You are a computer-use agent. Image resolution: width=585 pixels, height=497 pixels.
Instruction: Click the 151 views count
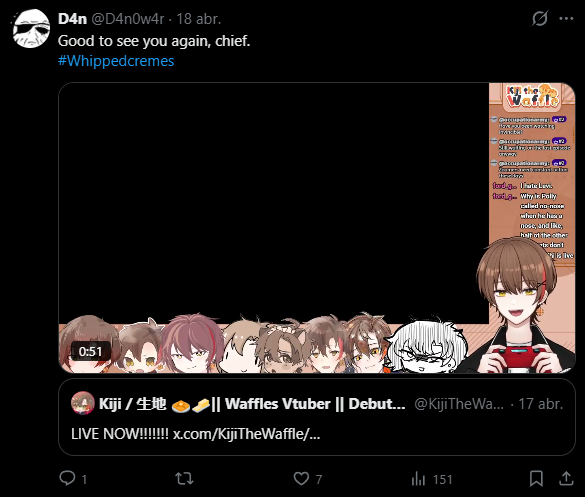442,479
